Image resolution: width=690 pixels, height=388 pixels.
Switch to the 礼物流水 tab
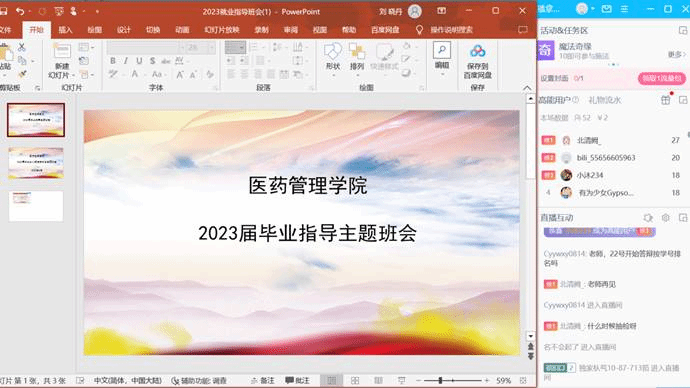[x=605, y=100]
